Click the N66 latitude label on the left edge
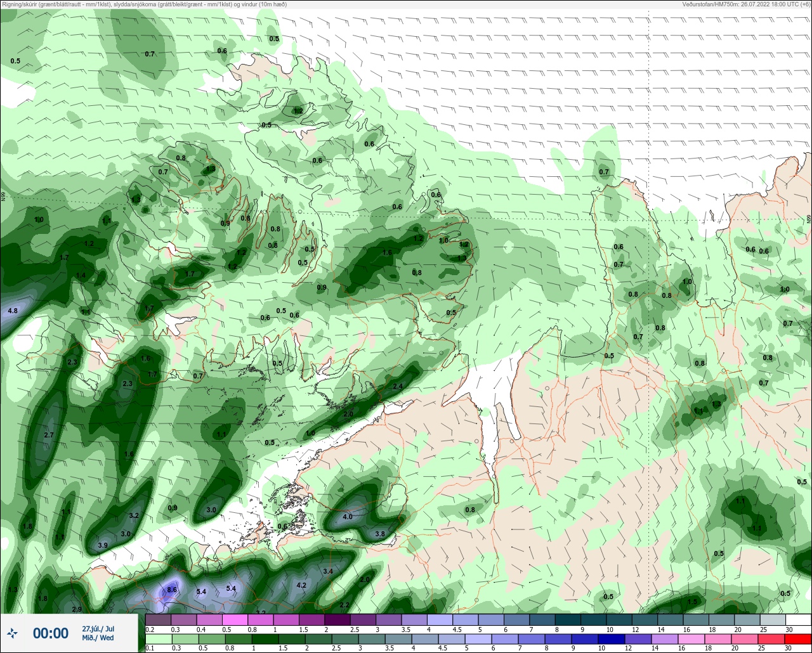812x653 pixels. pyautogui.click(x=3, y=197)
